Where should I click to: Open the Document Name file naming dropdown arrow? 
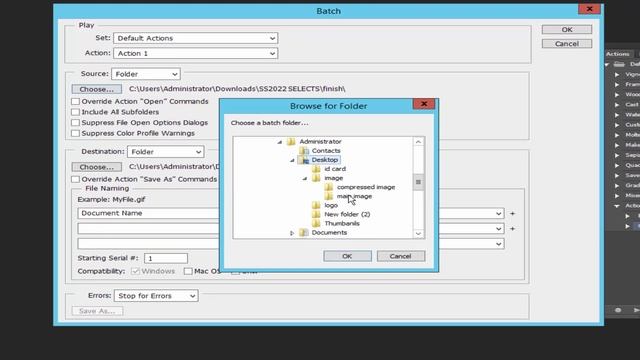tap(498, 213)
